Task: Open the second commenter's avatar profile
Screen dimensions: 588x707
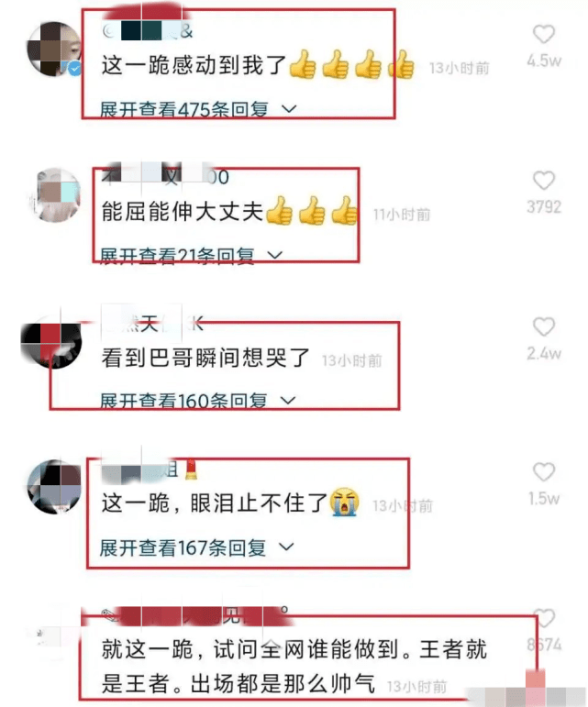Action: 55,194
